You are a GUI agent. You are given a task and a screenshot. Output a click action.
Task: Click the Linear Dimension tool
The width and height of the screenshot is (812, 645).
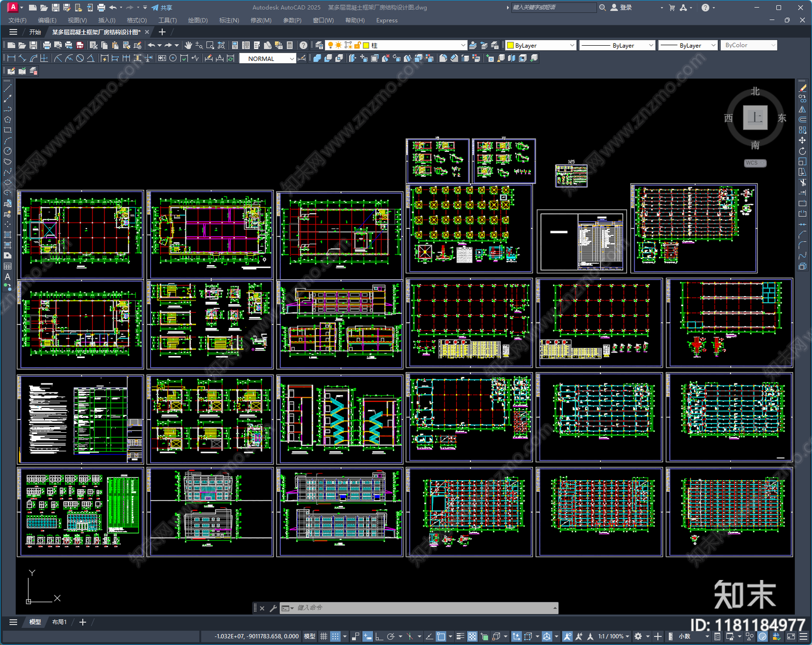click(x=11, y=58)
